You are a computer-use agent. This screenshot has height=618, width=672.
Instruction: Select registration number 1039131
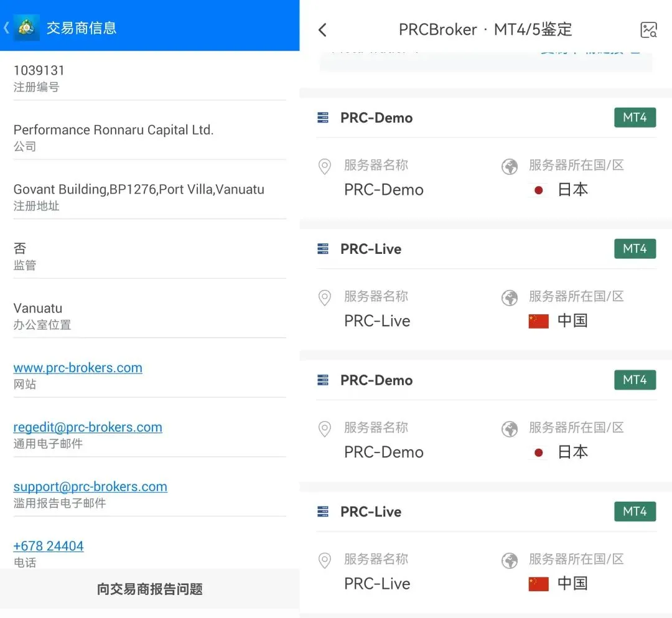39,70
